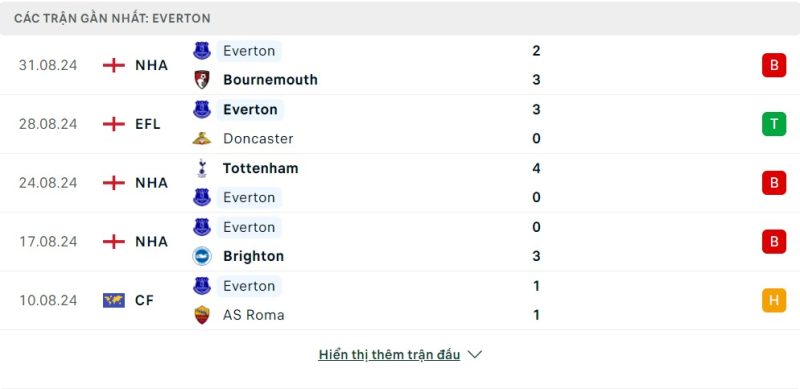Click the Doncaster club crest icon

click(202, 138)
